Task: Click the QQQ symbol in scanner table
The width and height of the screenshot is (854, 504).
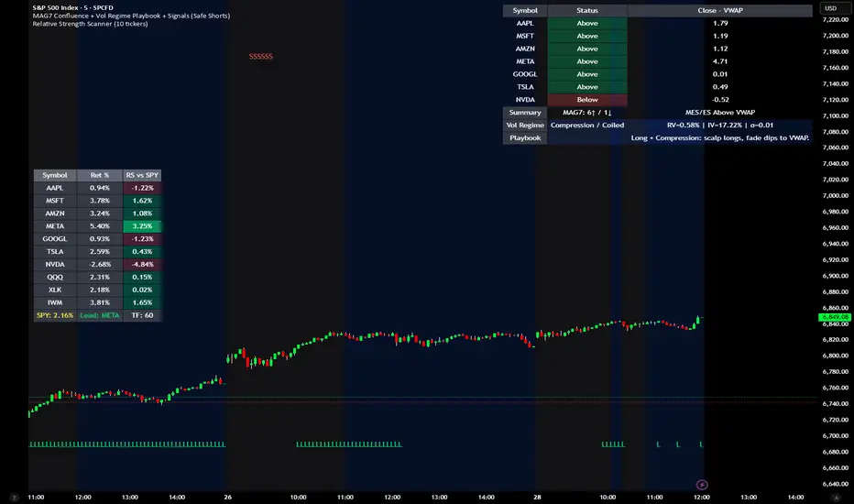Action: 55,278
